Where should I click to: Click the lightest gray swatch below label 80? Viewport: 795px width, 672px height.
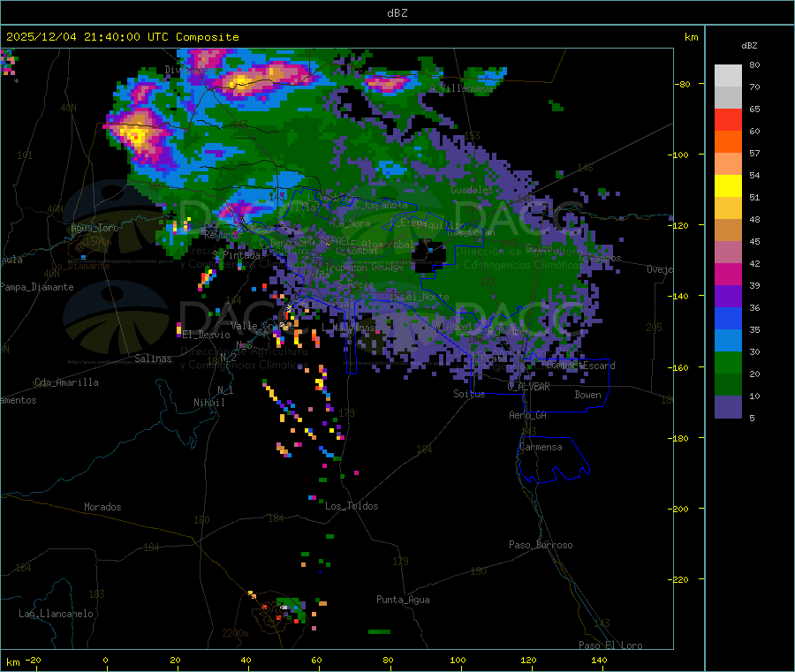728,76
